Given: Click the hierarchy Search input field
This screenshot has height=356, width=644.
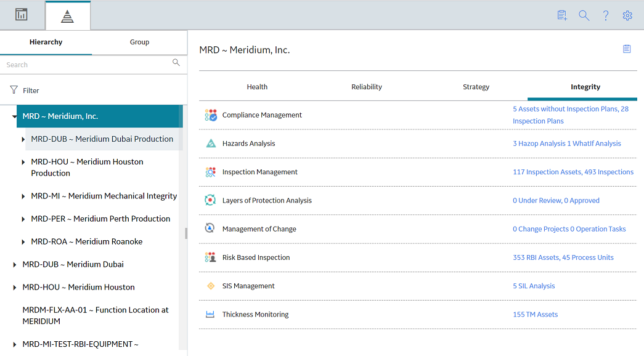Looking at the screenshot, I should (86, 65).
